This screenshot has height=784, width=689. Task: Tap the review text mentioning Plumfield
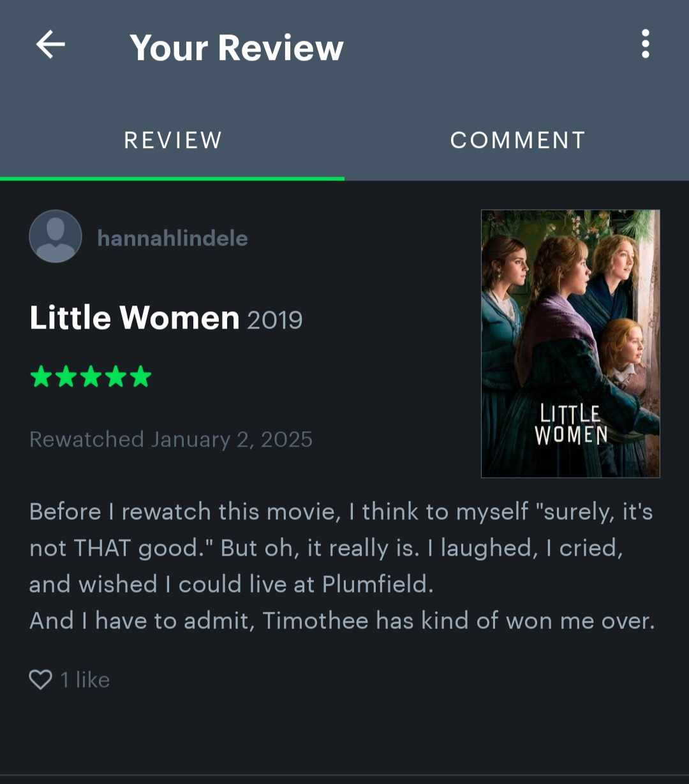pyautogui.click(x=232, y=584)
